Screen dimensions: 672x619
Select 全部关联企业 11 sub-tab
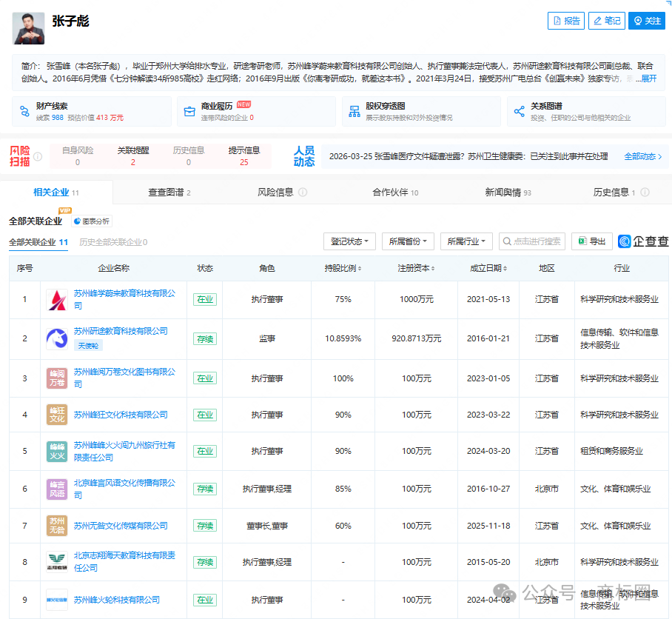38,242
